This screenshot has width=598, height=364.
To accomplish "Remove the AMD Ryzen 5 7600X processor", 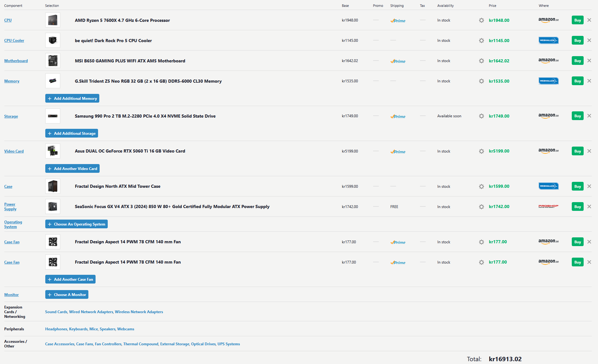I will 589,20.
